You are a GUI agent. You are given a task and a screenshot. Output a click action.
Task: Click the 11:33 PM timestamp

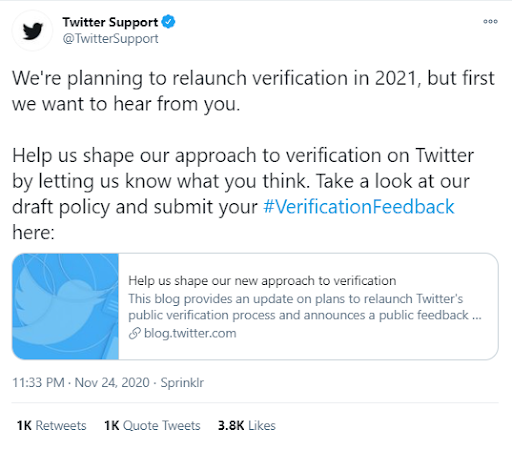(x=38, y=382)
